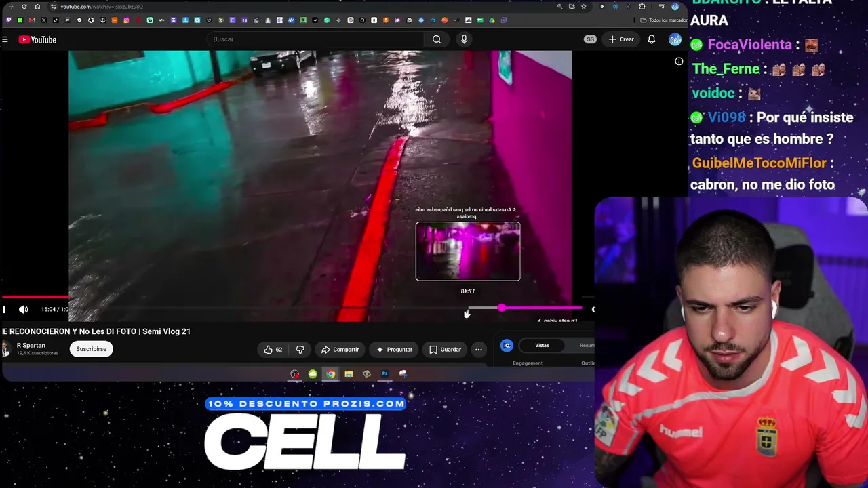Screen dimensions: 868x488
Task: Click the seek preview thumbnail
Action: click(x=468, y=251)
